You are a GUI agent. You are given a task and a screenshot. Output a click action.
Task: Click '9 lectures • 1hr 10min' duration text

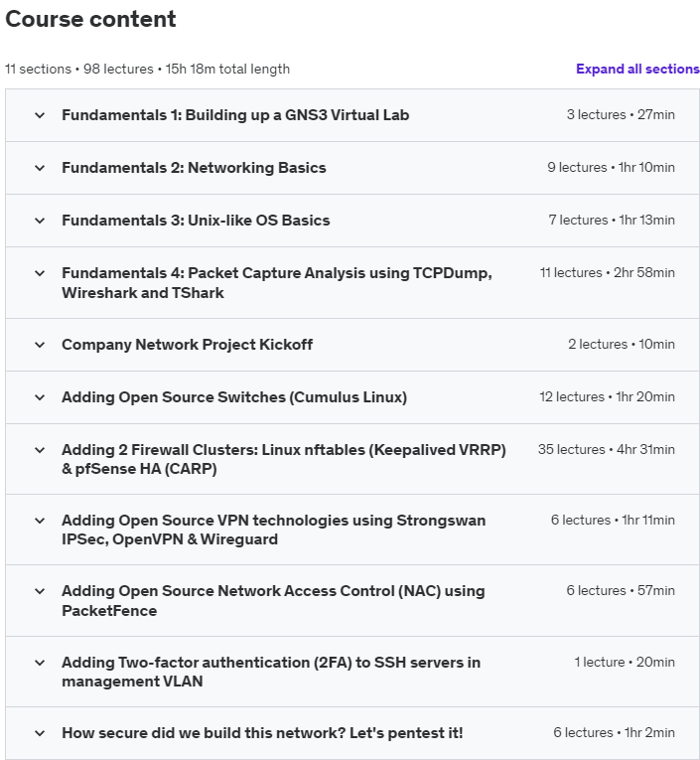click(611, 167)
